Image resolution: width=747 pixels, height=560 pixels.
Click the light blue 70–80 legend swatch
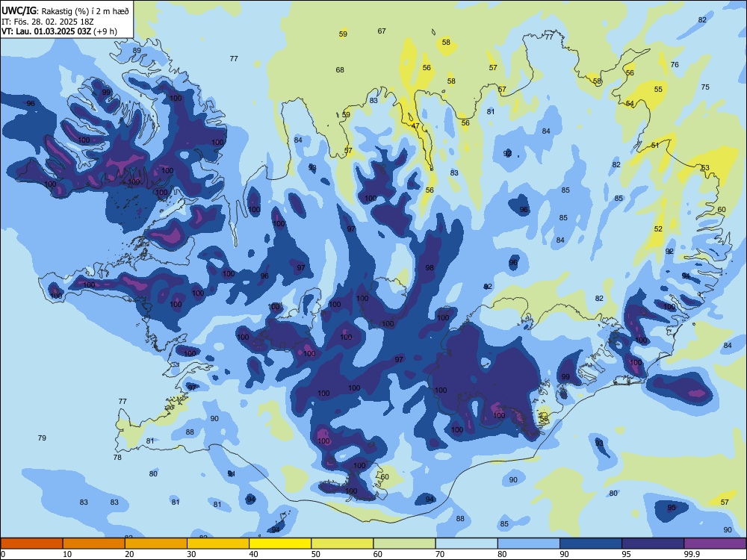point(466,544)
